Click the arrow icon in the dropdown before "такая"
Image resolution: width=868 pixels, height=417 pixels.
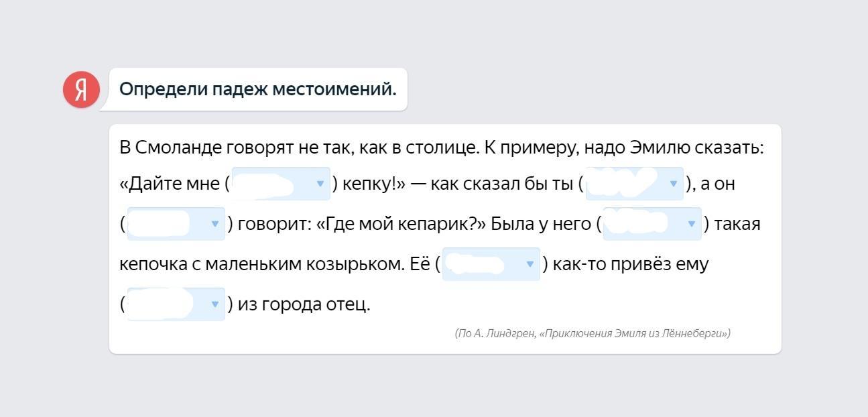tap(691, 224)
